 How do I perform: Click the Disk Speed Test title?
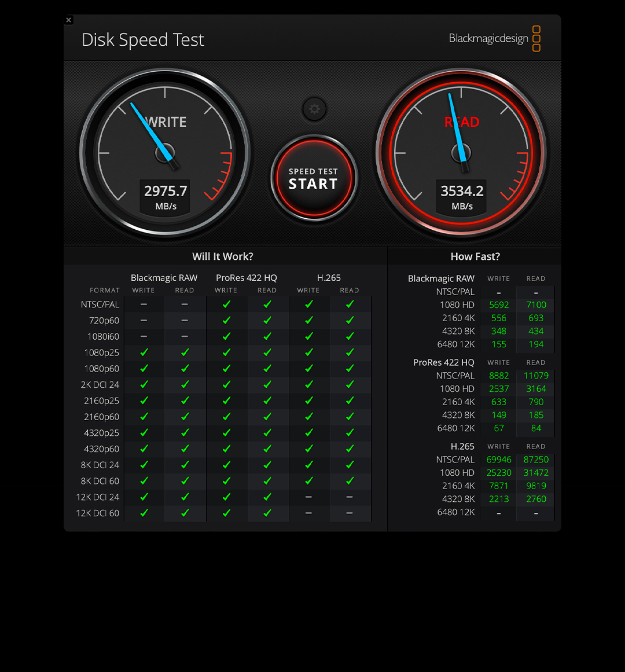click(142, 40)
